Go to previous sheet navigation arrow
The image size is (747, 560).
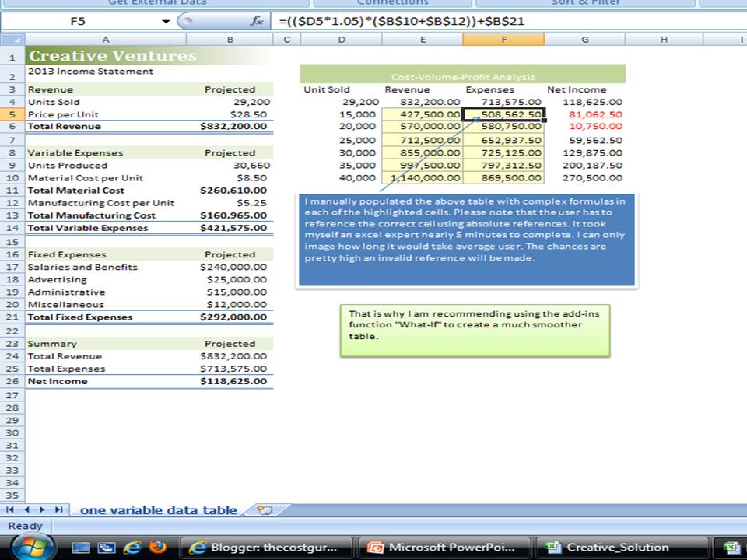(26, 509)
